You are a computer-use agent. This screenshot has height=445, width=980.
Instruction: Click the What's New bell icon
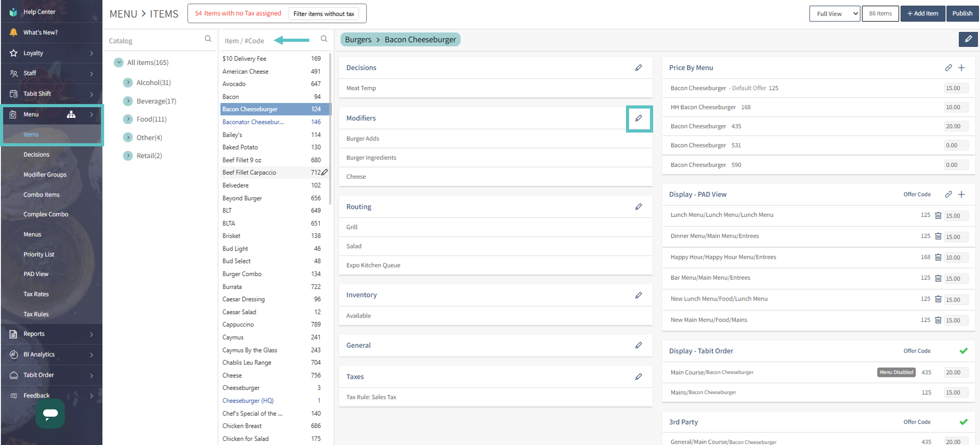point(13,32)
